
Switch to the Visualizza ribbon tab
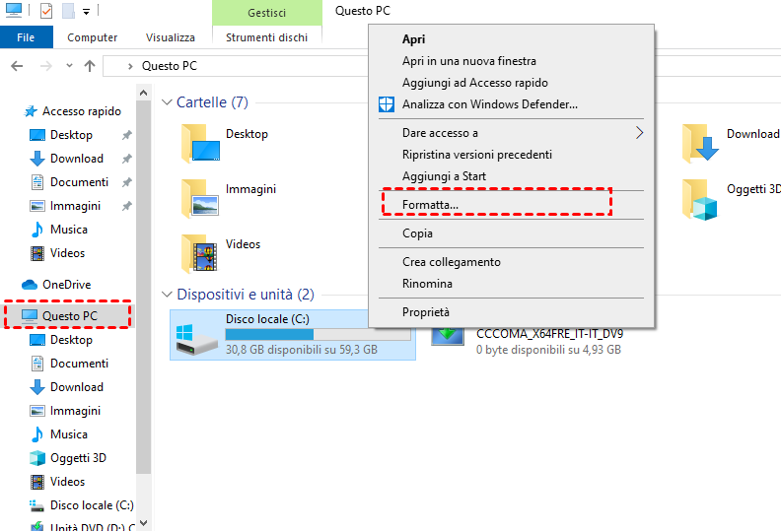pyautogui.click(x=171, y=37)
